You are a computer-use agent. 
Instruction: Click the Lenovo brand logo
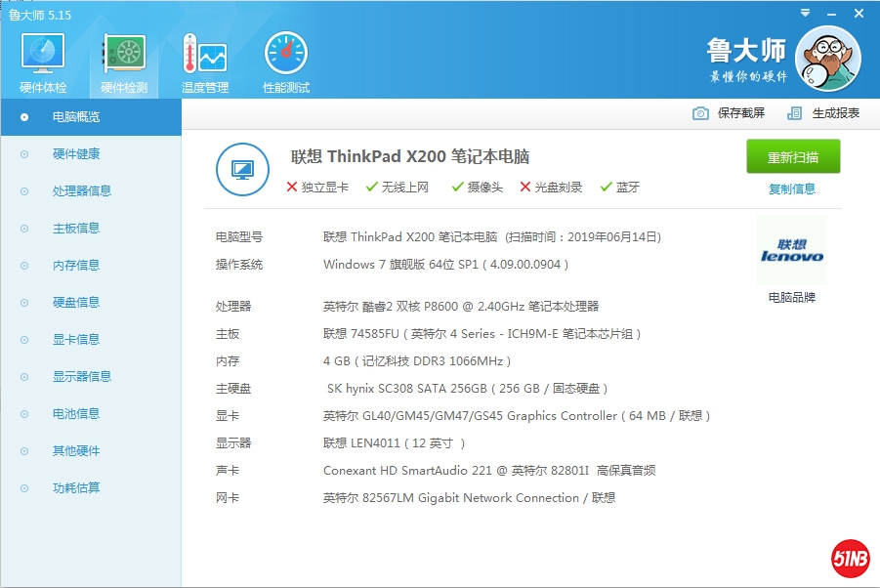pos(791,251)
